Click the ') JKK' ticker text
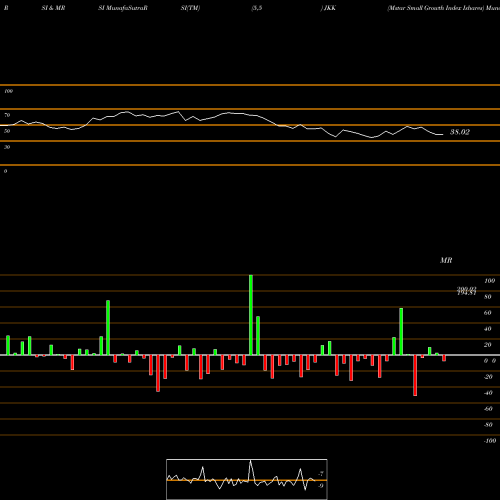Viewport: 500px width, 500px height. (x=328, y=8)
